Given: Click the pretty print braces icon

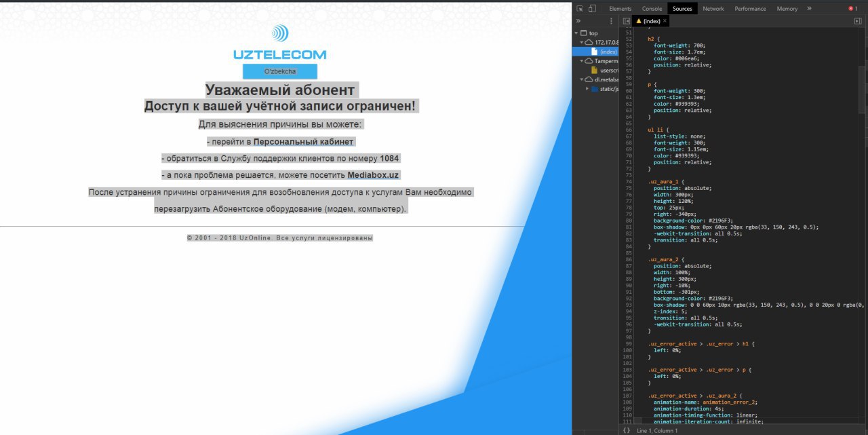Looking at the screenshot, I should point(626,430).
